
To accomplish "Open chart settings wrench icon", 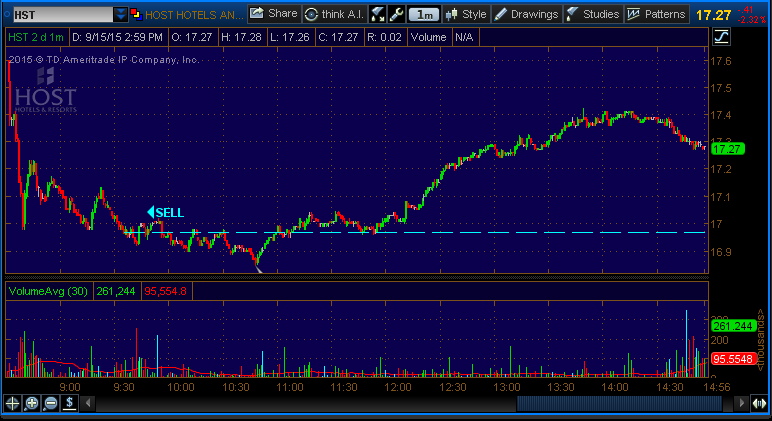I will 396,14.
